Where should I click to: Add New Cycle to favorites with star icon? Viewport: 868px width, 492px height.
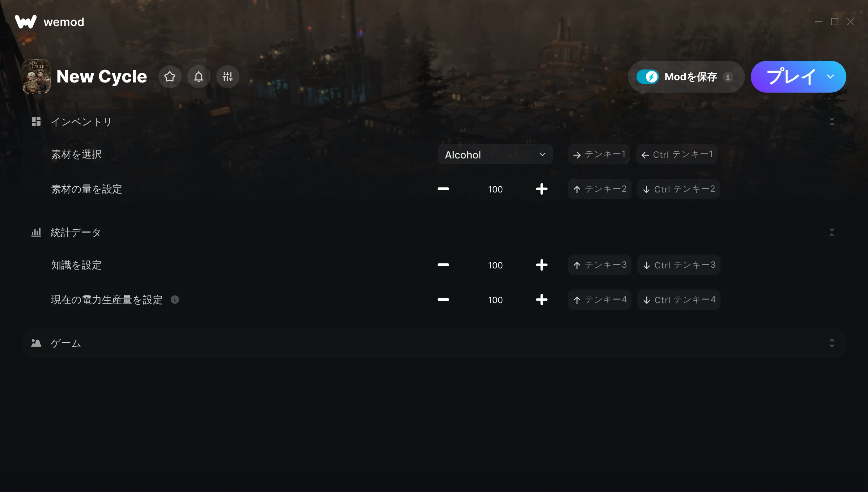[x=170, y=77]
